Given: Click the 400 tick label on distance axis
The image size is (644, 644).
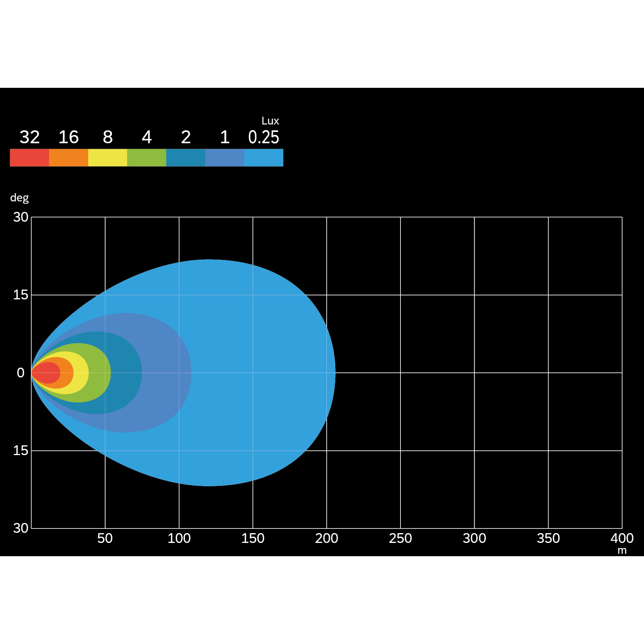Looking at the screenshot, I should 622,538.
